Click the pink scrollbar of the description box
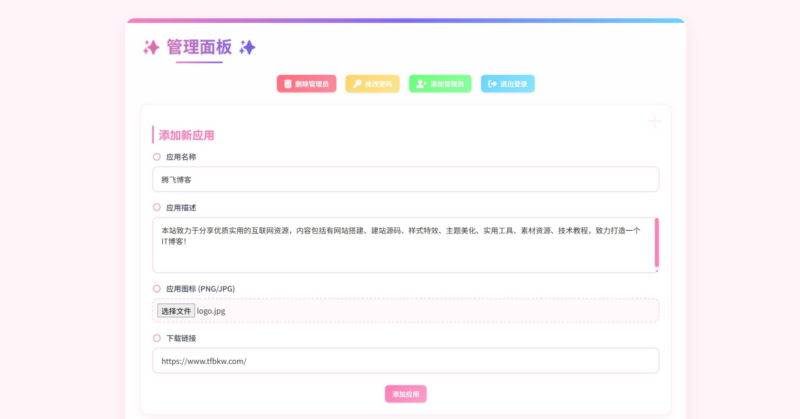Image resolution: width=800 pixels, height=419 pixels. (x=657, y=242)
